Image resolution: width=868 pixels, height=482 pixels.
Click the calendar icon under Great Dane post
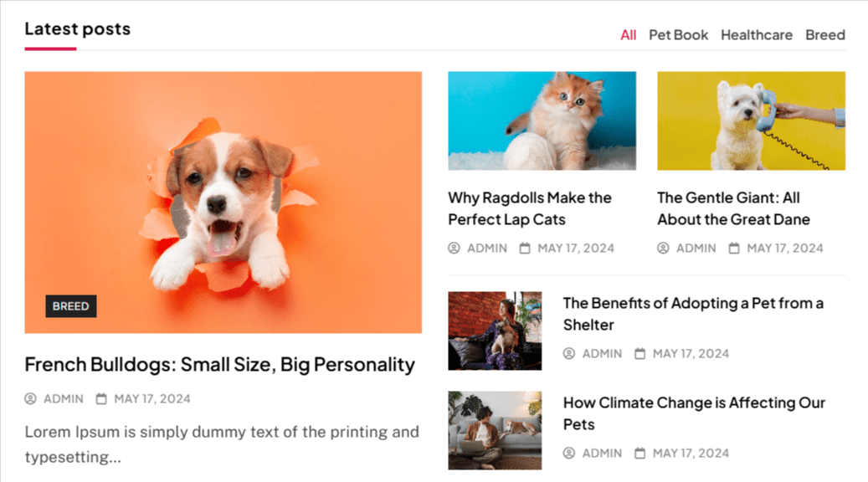[734, 248]
